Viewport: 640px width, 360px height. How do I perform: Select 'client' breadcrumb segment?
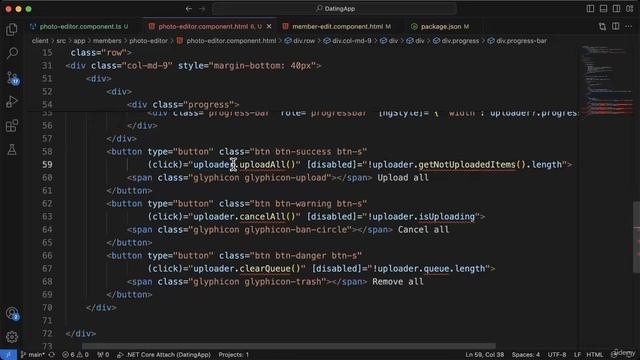(x=40, y=41)
